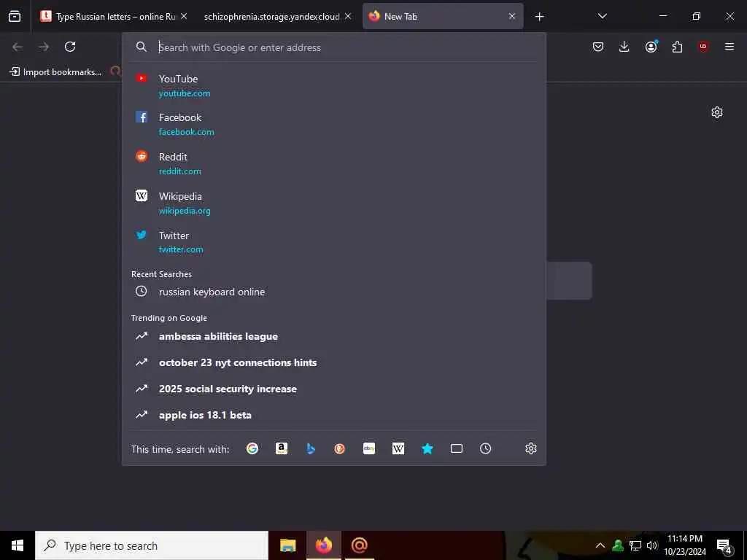Click Import bookmarks in bookmarks toolbar
Image resolution: width=747 pixels, height=560 pixels.
click(x=55, y=72)
